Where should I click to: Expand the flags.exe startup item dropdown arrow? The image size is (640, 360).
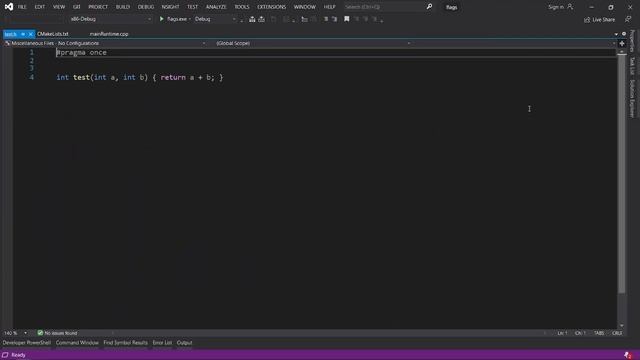coord(190,19)
